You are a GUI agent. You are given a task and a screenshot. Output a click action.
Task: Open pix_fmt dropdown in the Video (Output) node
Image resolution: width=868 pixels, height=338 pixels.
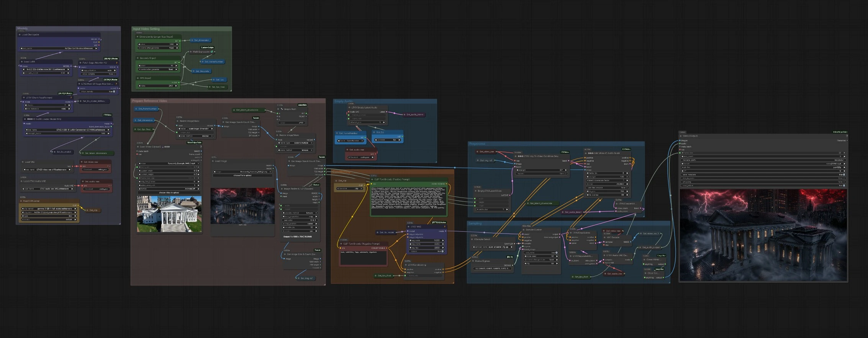[763, 167]
